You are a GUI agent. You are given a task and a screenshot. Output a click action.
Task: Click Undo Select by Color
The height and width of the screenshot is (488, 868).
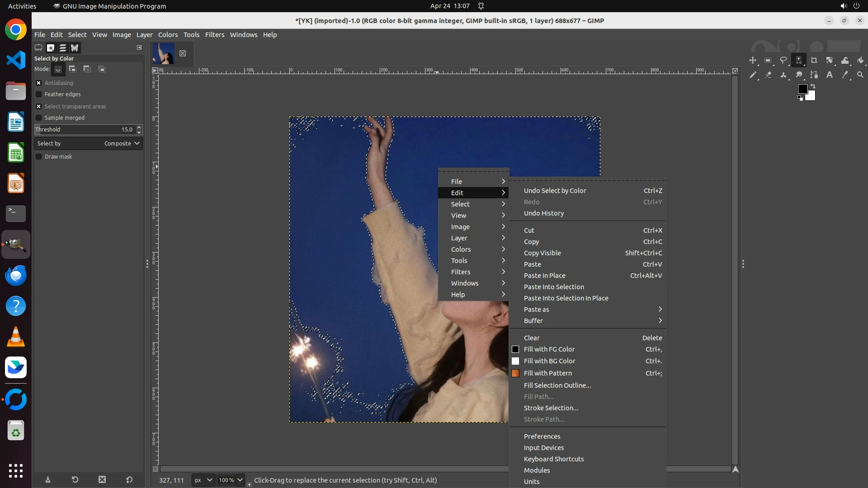pyautogui.click(x=555, y=191)
